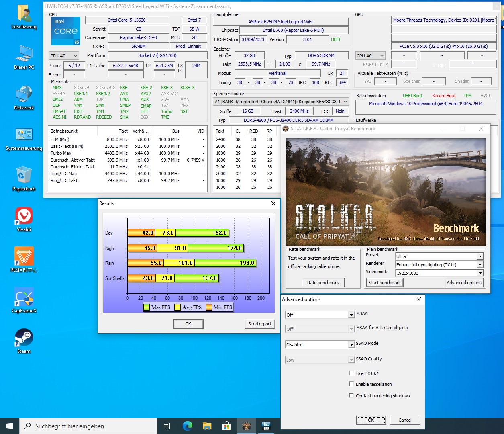Expand the memory module bank dropdown
This screenshot has height=434, width=504.
click(x=281, y=102)
